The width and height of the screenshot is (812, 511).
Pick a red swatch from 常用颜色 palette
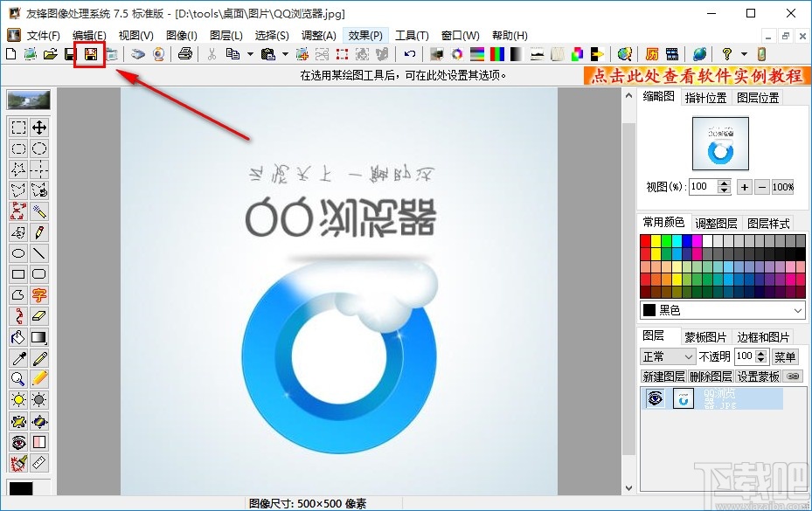click(x=645, y=240)
